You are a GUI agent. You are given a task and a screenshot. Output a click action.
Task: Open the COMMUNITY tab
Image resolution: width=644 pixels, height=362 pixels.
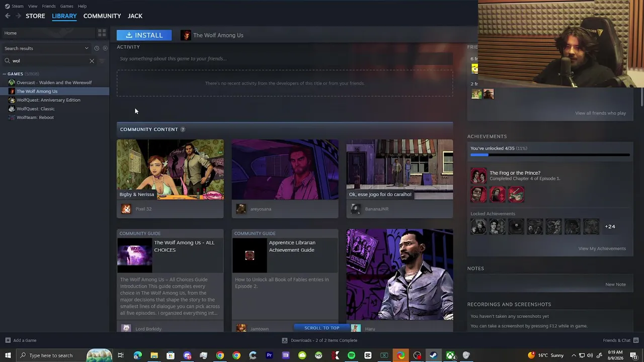click(102, 16)
